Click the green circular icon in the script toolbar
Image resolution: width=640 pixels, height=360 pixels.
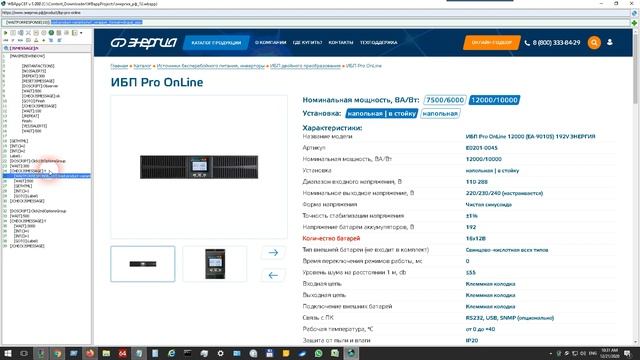51,33
